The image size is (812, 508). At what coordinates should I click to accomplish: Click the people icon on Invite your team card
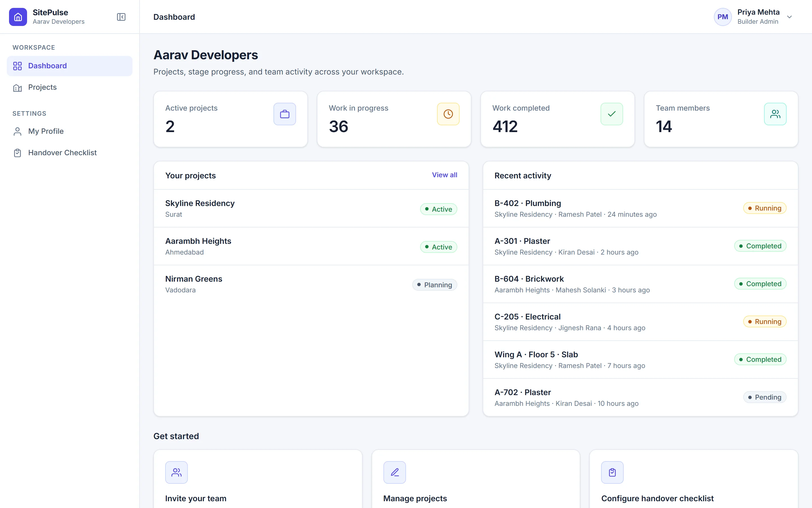coord(176,472)
